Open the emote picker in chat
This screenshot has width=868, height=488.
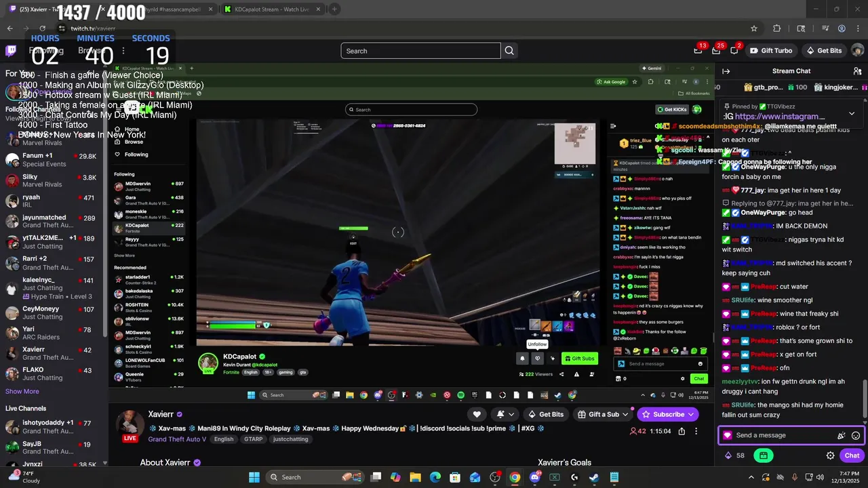tap(856, 436)
